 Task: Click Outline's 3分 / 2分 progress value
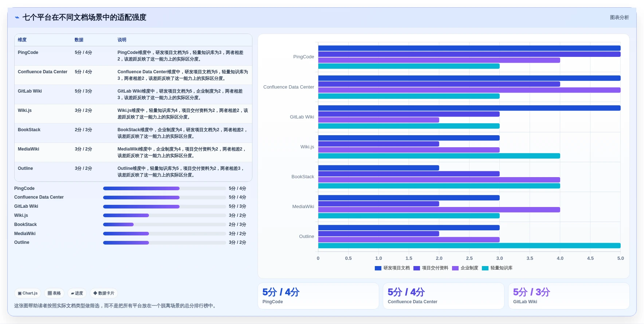coord(237,242)
